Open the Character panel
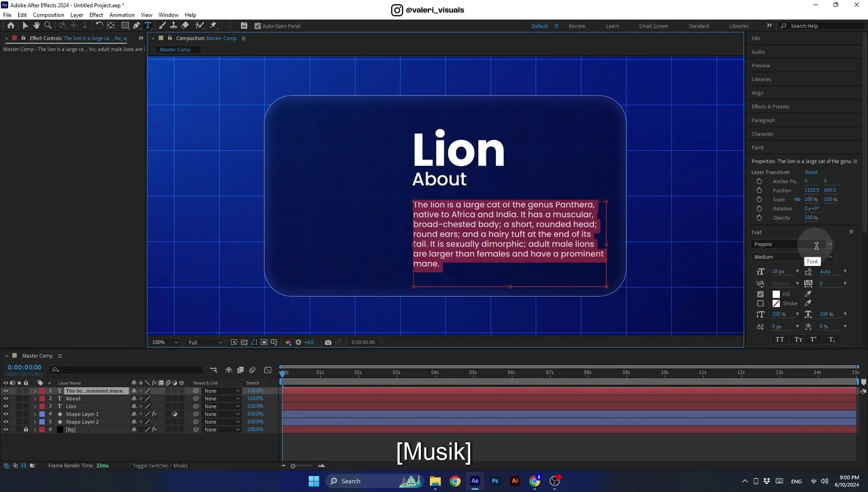Image resolution: width=868 pixels, height=492 pixels. click(762, 134)
